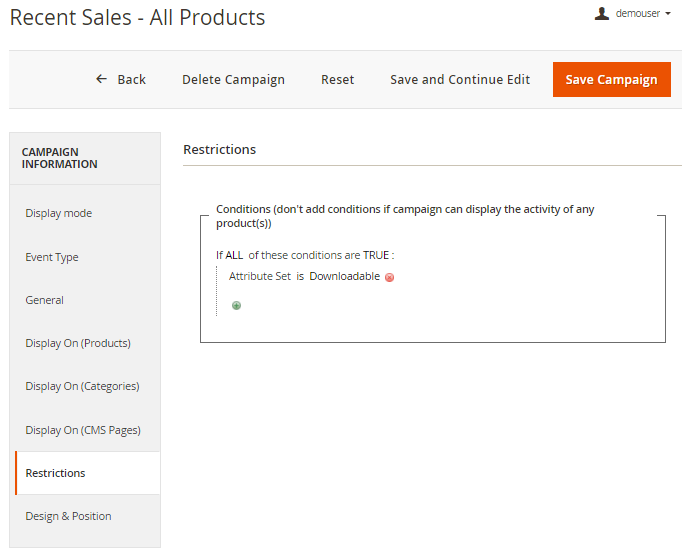Switch to the Event Type tab
Image resolution: width=685 pixels, height=557 pixels.
click(x=52, y=257)
